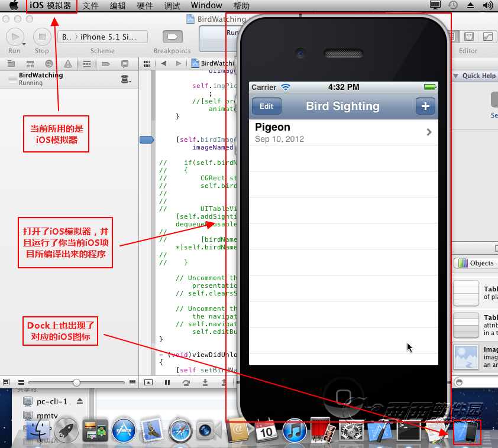The width and height of the screenshot is (498, 448).
Task: Tap Edit in the simulator navigation bar
Action: coord(266,106)
